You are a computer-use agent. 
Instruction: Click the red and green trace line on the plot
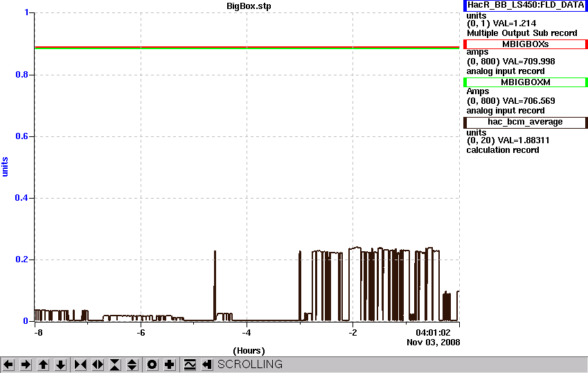pyautogui.click(x=247, y=48)
